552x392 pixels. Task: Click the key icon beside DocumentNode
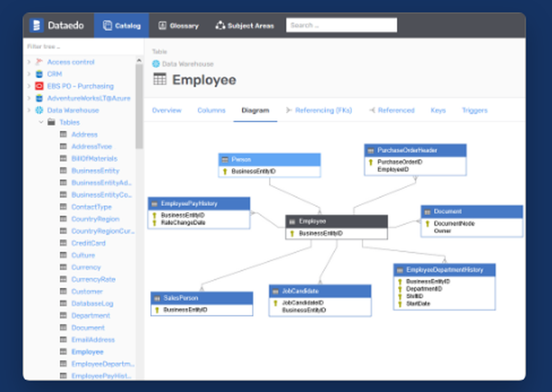(x=427, y=224)
